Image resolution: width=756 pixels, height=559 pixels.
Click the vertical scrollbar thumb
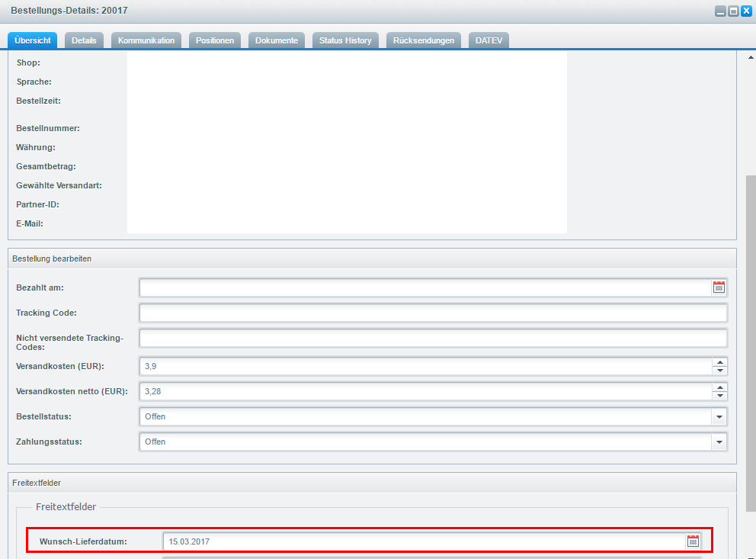tap(750, 343)
